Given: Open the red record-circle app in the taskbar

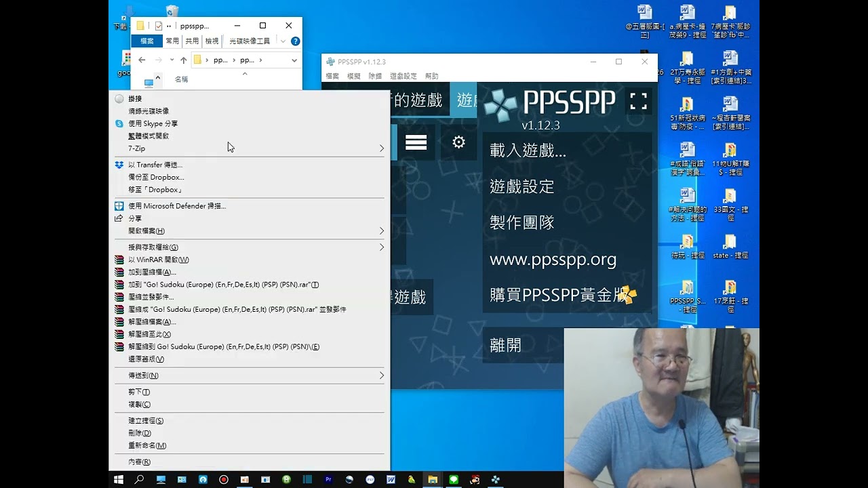Looking at the screenshot, I should click(223, 479).
